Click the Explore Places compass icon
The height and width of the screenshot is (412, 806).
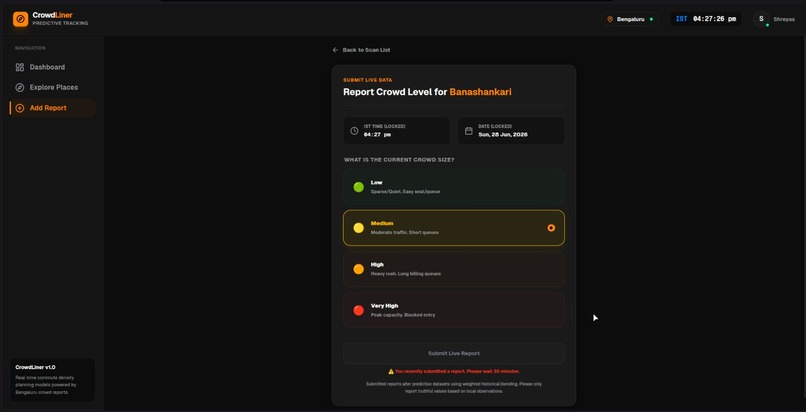click(x=20, y=87)
